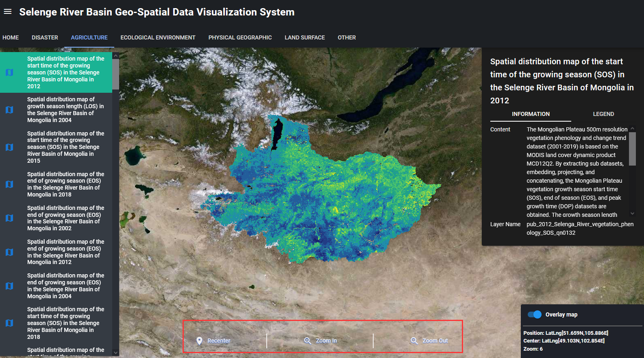Screen dimensions: 644x358
Task: Click the content description scroll-down arrow
Action: click(632, 214)
